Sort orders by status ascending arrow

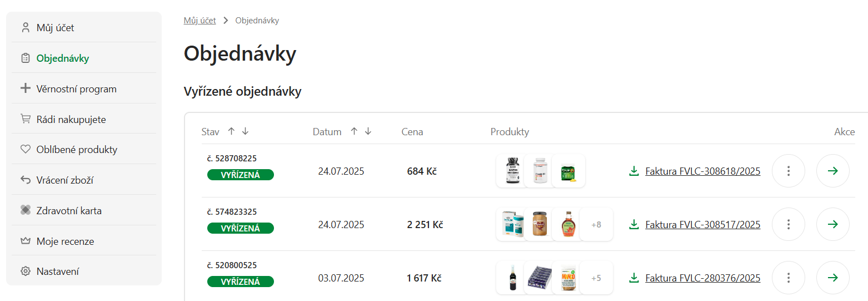[x=231, y=132]
